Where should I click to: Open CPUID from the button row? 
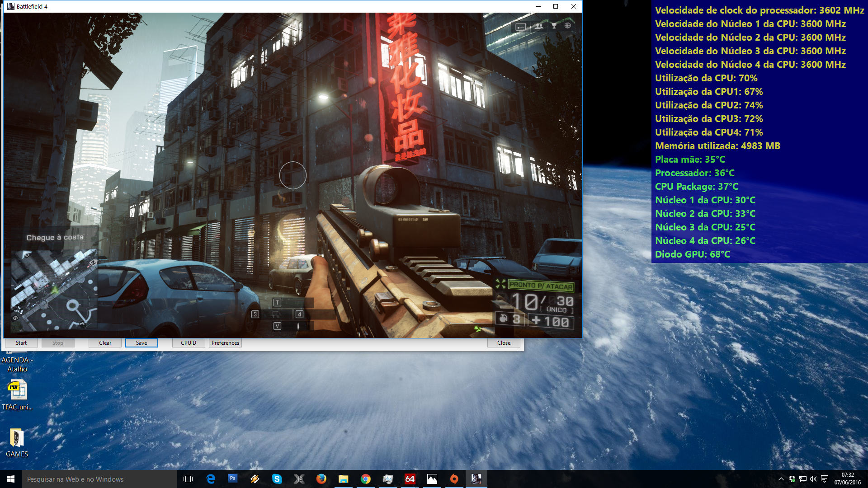click(x=189, y=343)
